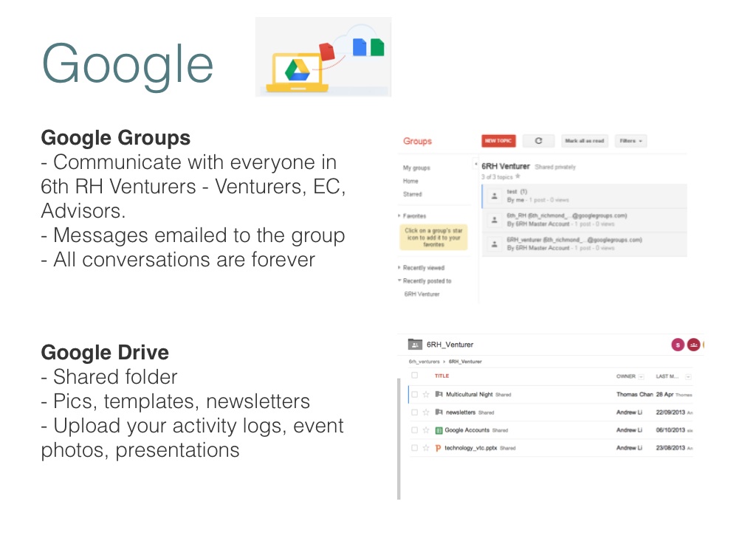The width and height of the screenshot is (756, 552).
Task: Click the refresh icon in Groups toolbar
Action: (x=538, y=141)
